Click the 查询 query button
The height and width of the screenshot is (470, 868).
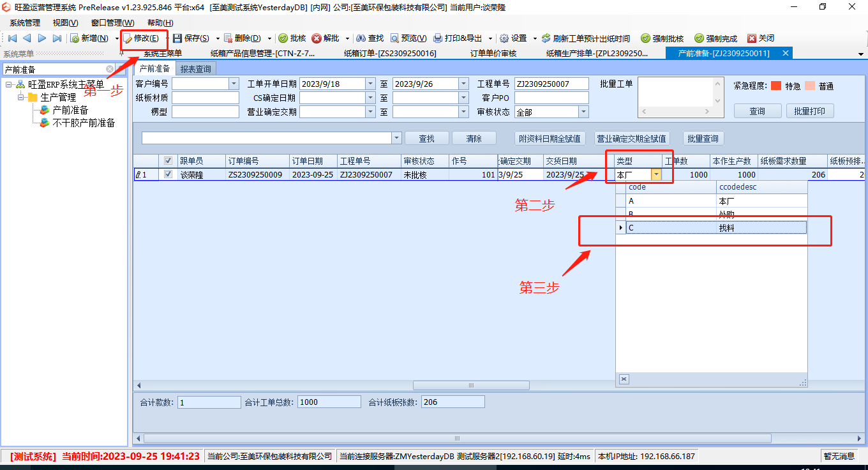tap(758, 111)
